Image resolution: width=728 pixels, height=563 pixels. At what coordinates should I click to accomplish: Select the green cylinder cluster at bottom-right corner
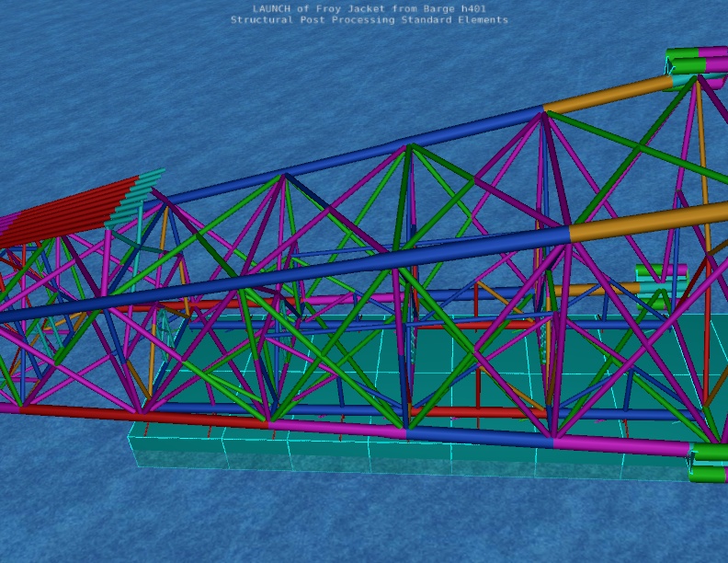point(709,463)
